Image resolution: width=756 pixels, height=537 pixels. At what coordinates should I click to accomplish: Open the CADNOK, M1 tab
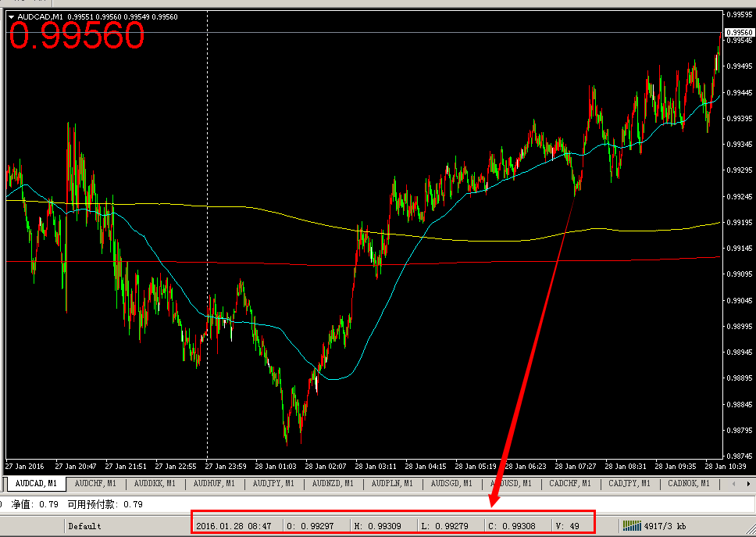pos(689,484)
